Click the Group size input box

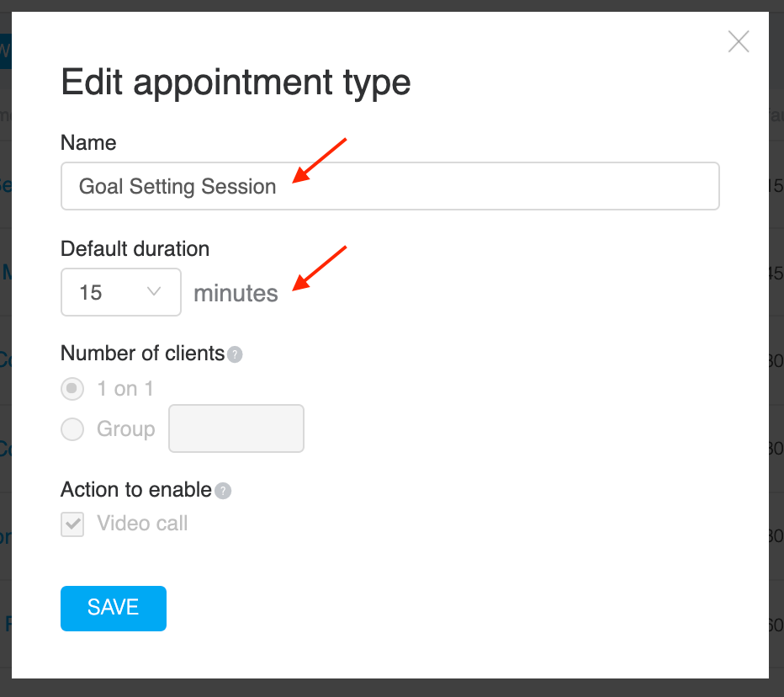click(236, 428)
